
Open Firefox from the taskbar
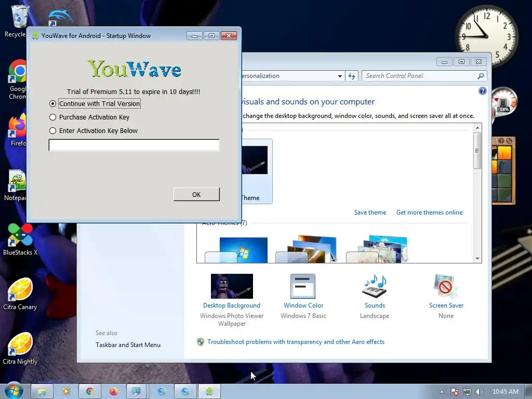113,392
